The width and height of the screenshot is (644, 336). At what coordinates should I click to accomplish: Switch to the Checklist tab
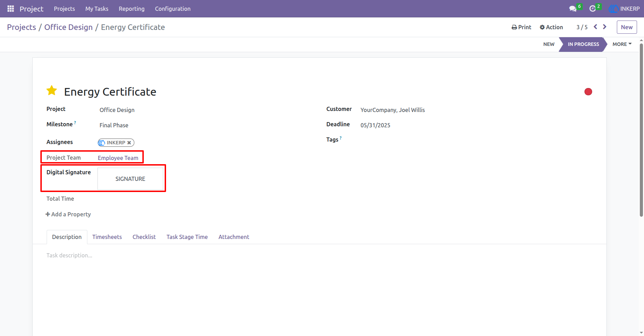pos(144,237)
